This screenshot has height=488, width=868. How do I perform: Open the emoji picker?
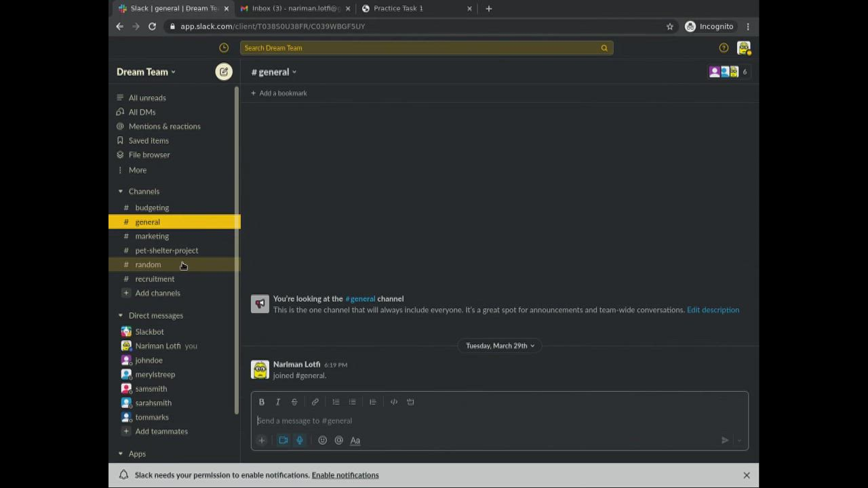pos(323,441)
